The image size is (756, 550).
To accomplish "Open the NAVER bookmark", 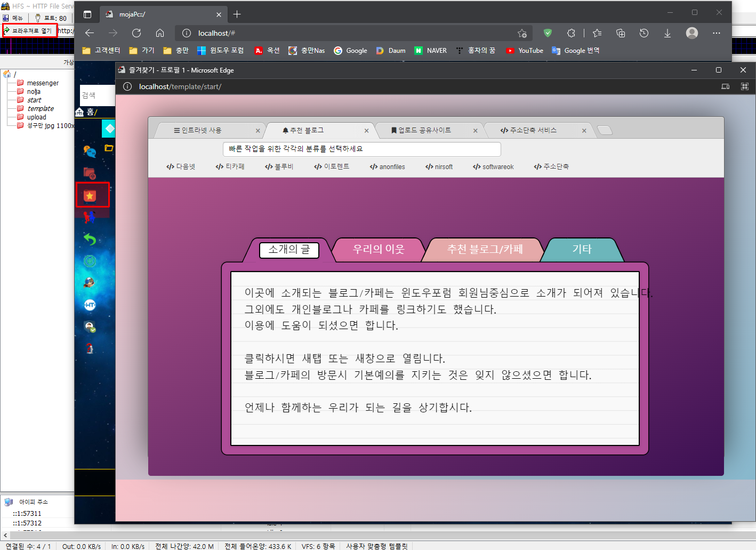I will (x=431, y=51).
